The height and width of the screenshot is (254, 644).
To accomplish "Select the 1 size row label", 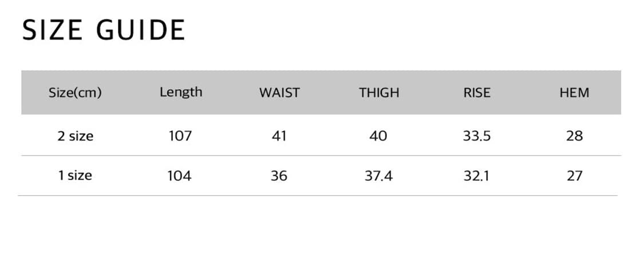I will pos(75,176).
